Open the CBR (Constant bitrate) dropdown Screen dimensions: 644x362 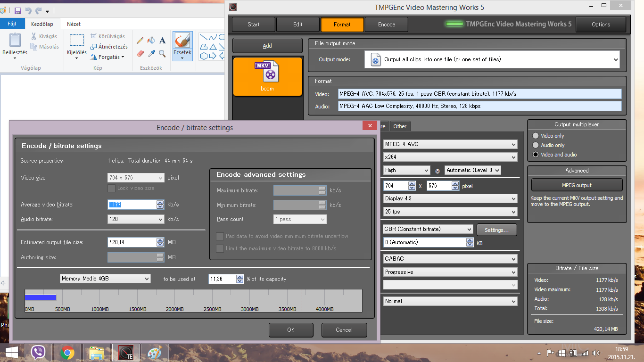[x=428, y=229]
